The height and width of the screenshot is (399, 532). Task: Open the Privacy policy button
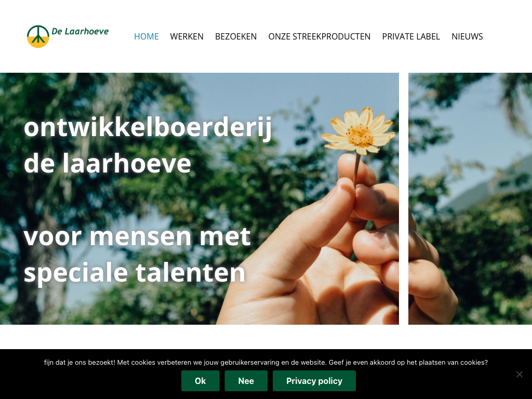314,381
